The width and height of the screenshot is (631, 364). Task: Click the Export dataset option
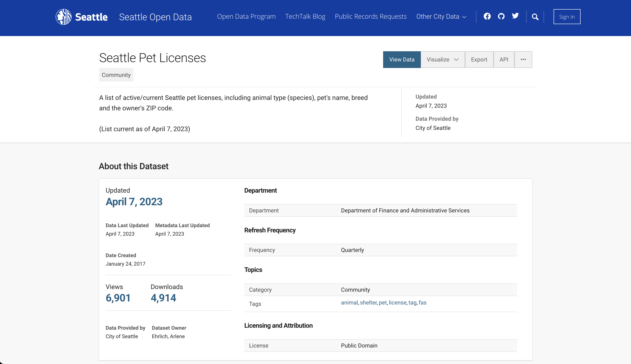(479, 59)
